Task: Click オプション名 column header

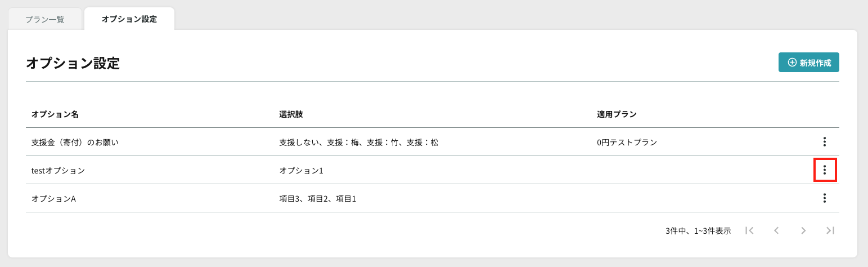Action: point(55,114)
